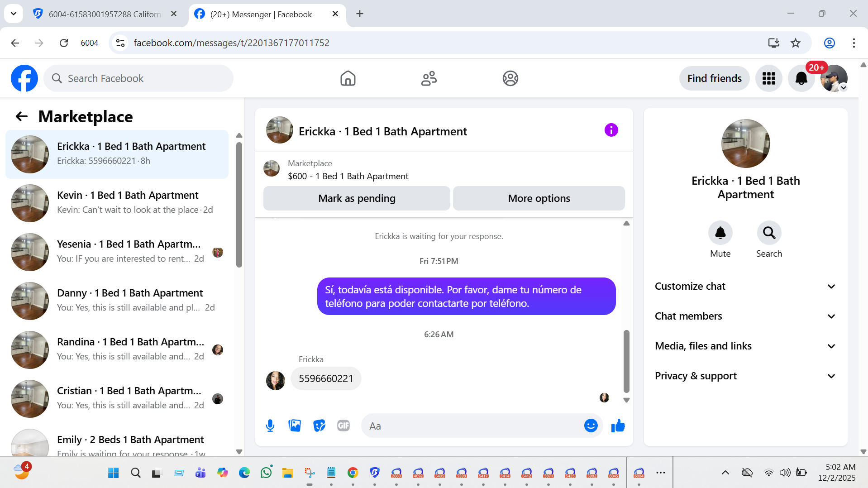868x488 pixels.
Task: Go to the Home feed icon
Action: coord(348,78)
